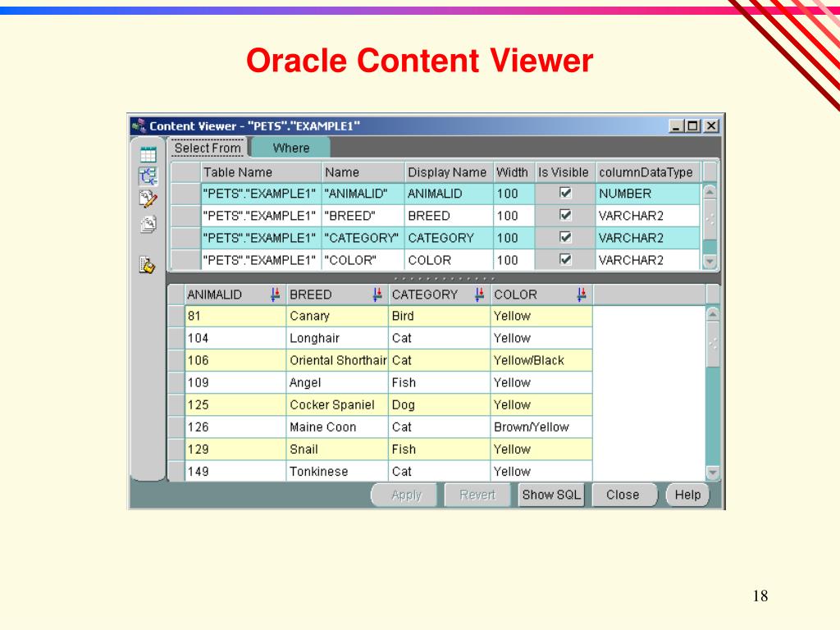Image resolution: width=840 pixels, height=630 pixels.
Task: Click the Help button
Action: (x=687, y=495)
